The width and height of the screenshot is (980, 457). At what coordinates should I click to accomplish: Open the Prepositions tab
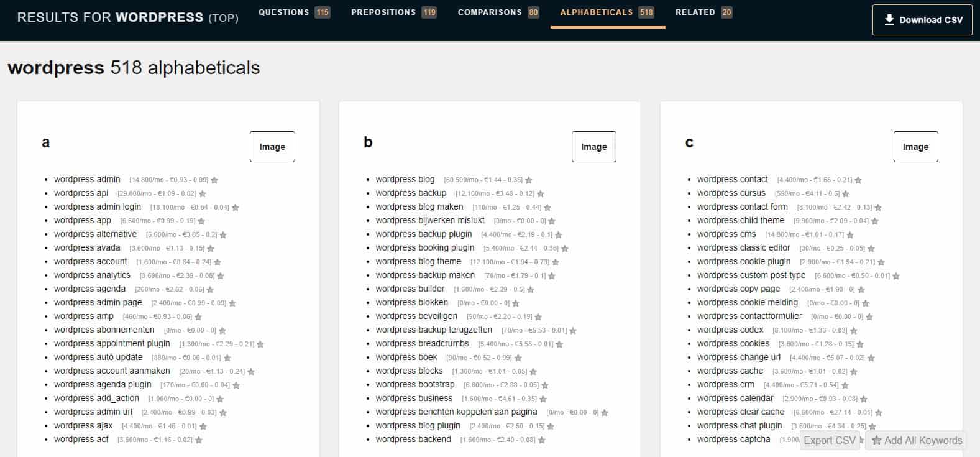click(x=393, y=12)
